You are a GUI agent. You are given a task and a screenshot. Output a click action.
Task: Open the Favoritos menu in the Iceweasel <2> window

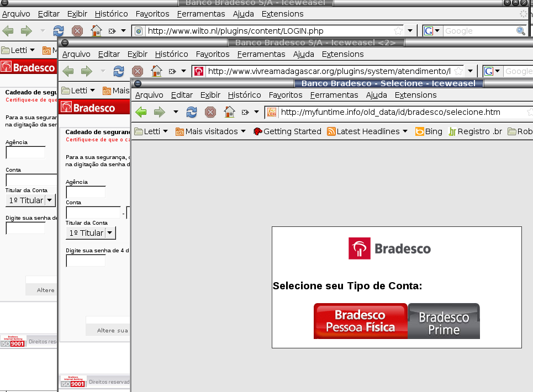tap(213, 54)
